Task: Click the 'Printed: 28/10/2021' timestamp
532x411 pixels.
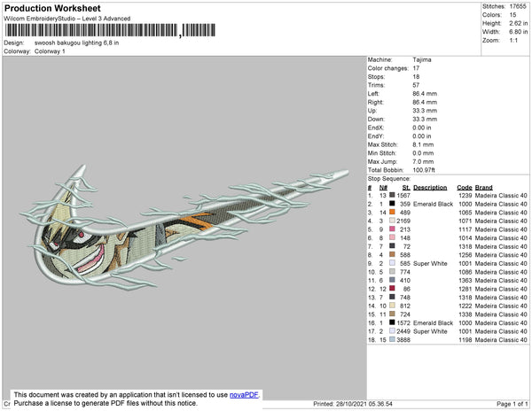Action: pyautogui.click(x=353, y=404)
